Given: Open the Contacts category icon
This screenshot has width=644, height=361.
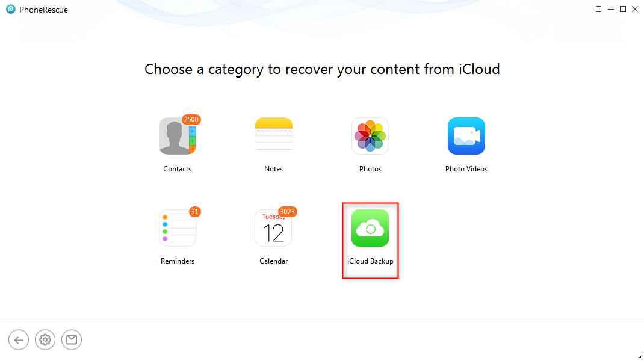Looking at the screenshot, I should pos(178,136).
